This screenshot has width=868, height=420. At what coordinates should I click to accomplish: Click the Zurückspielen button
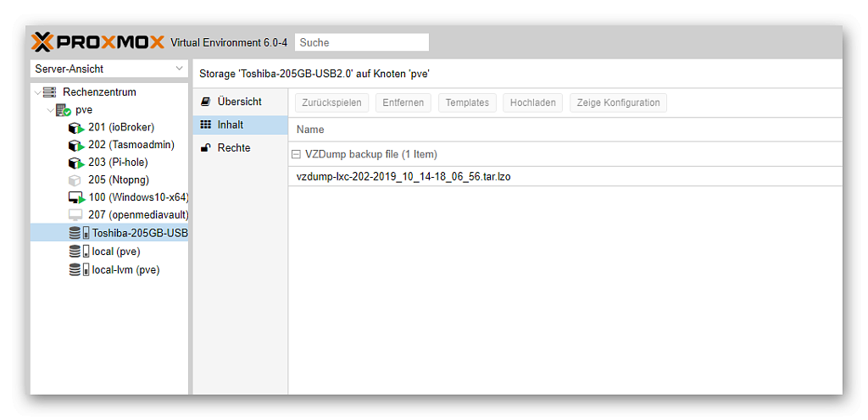[331, 102]
